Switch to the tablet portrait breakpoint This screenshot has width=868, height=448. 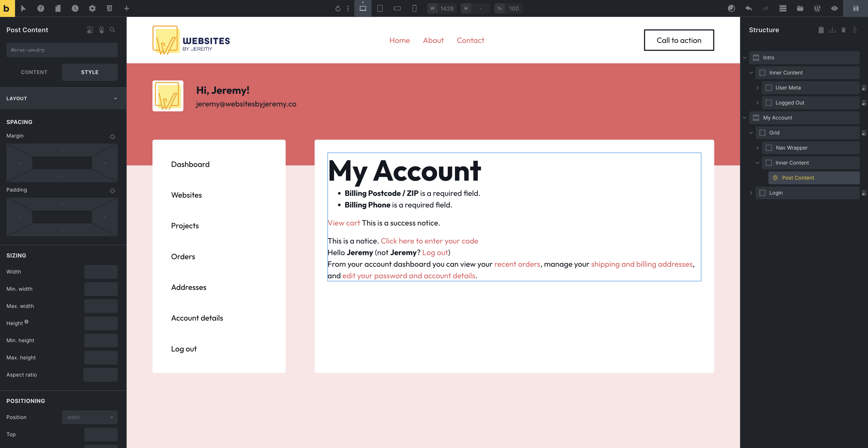point(380,8)
